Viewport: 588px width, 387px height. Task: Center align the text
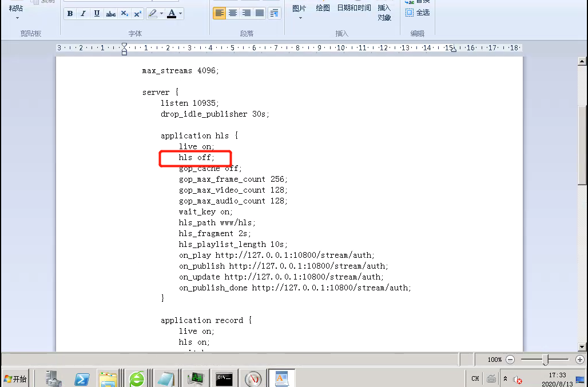tap(233, 13)
